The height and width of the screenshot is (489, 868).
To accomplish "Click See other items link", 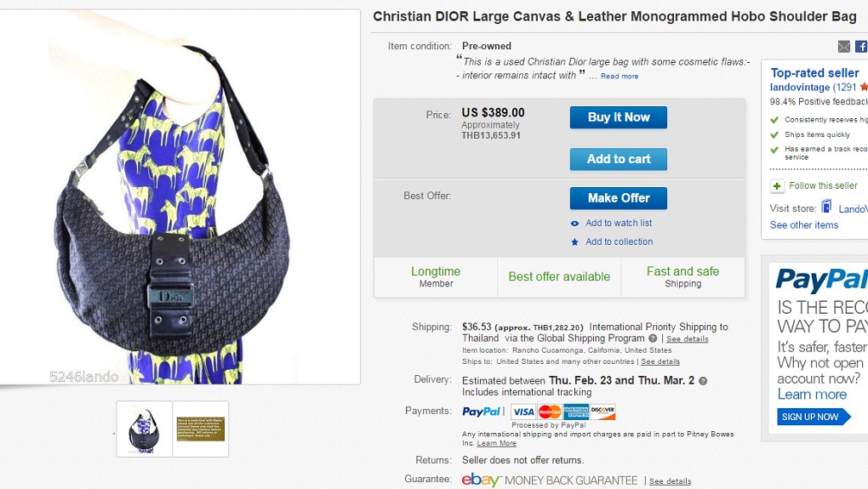I will (x=804, y=225).
